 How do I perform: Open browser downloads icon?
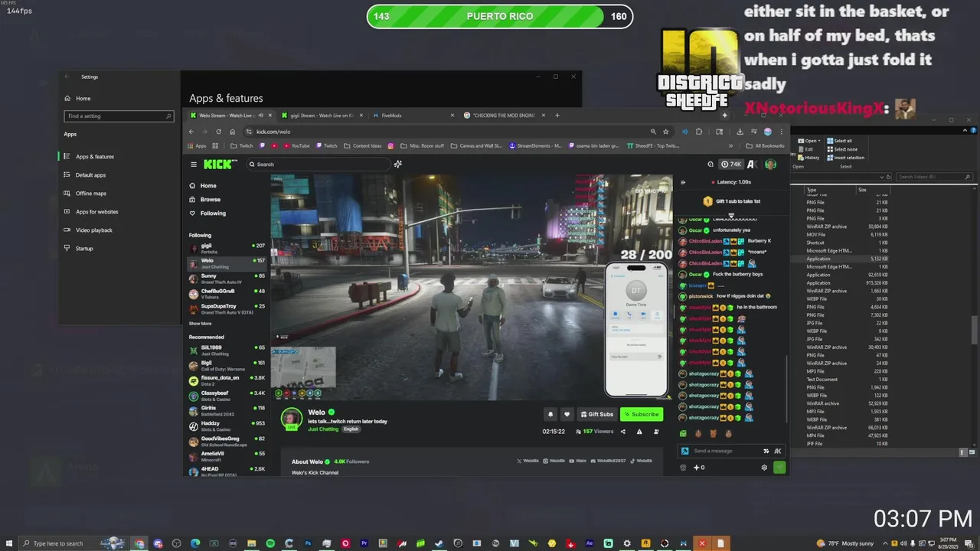pos(740,132)
